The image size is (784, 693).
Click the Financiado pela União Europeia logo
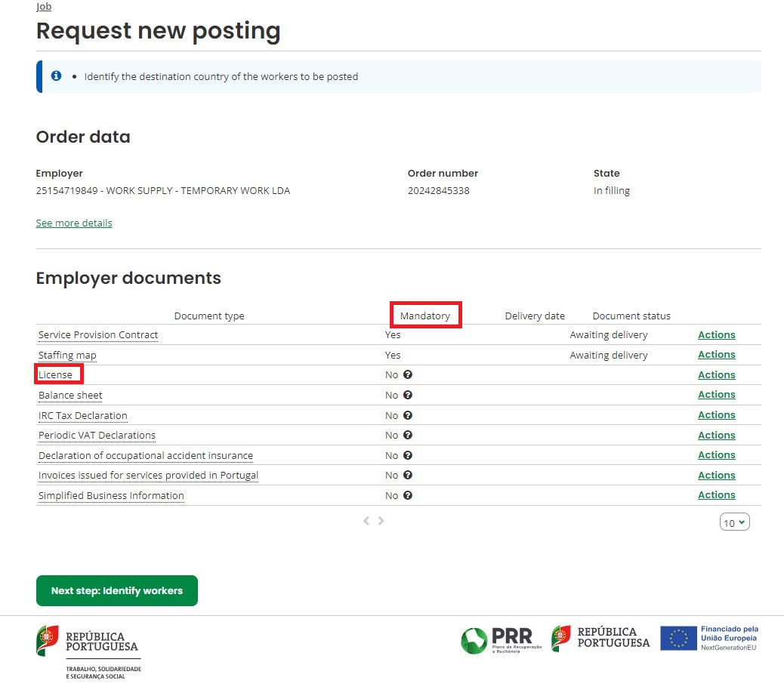coord(709,638)
